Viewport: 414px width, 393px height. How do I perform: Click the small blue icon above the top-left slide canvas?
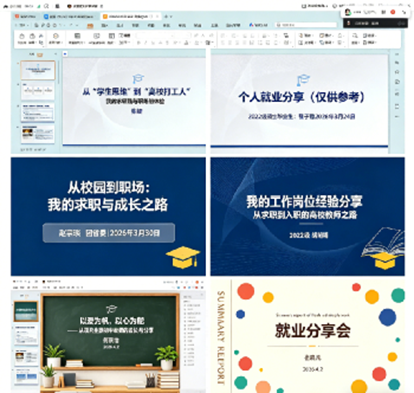click(x=65, y=53)
